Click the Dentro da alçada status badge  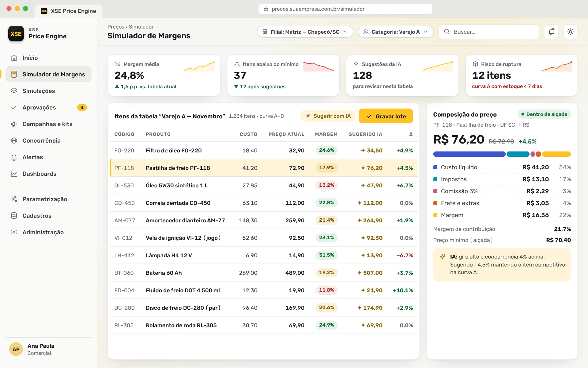click(544, 114)
